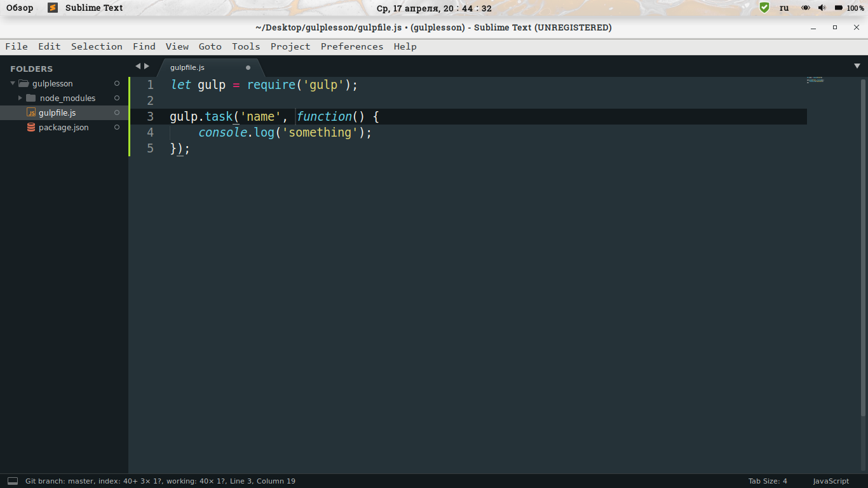Open the volume speaker tray icon
Image resolution: width=868 pixels, height=488 pixels.
822,8
